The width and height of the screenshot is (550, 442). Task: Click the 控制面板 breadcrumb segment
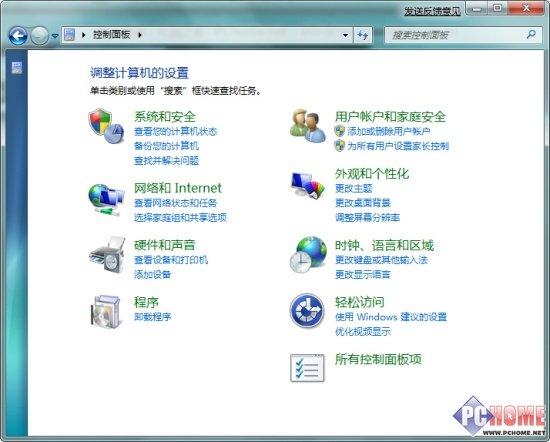pos(112,35)
